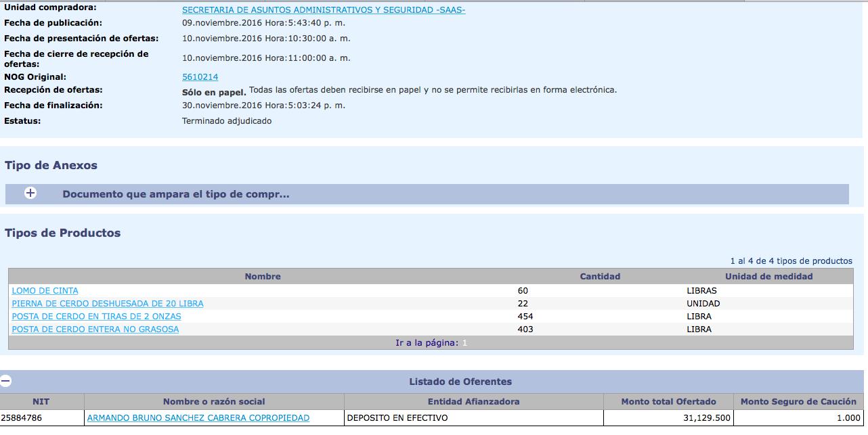Open POSTA DE CERDO ENTERA NO GRASOSA
Viewport: 868px width, 435px height.
(x=95, y=329)
